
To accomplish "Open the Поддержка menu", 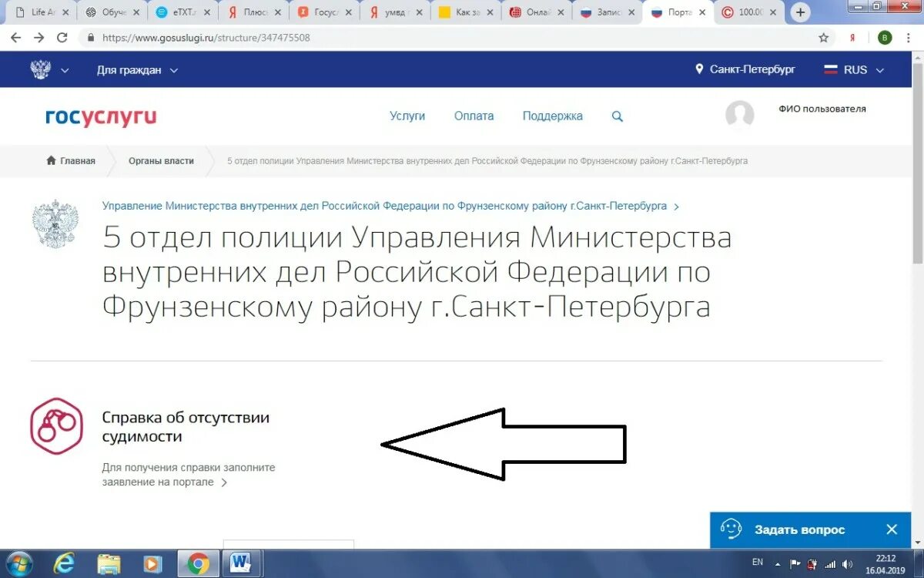I will pyautogui.click(x=553, y=116).
